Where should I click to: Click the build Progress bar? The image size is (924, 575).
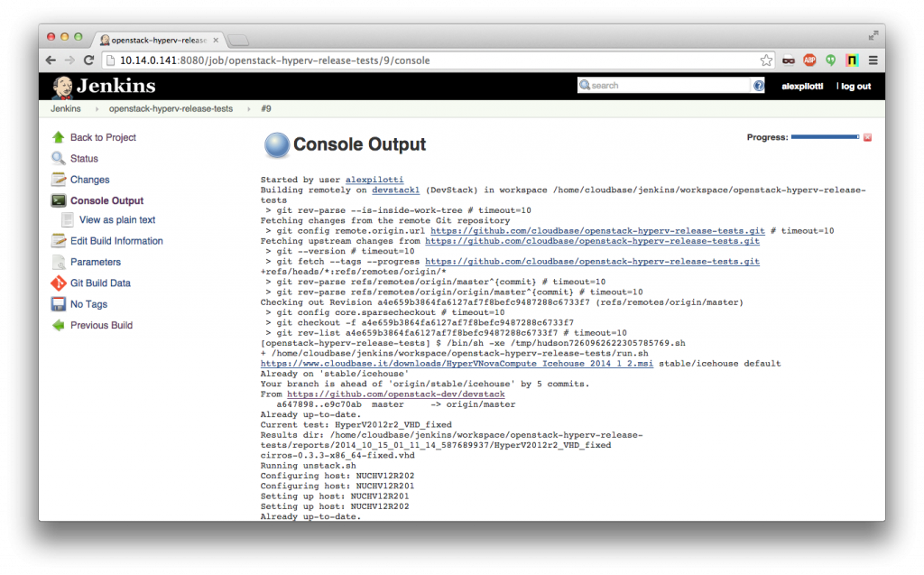[x=823, y=136]
